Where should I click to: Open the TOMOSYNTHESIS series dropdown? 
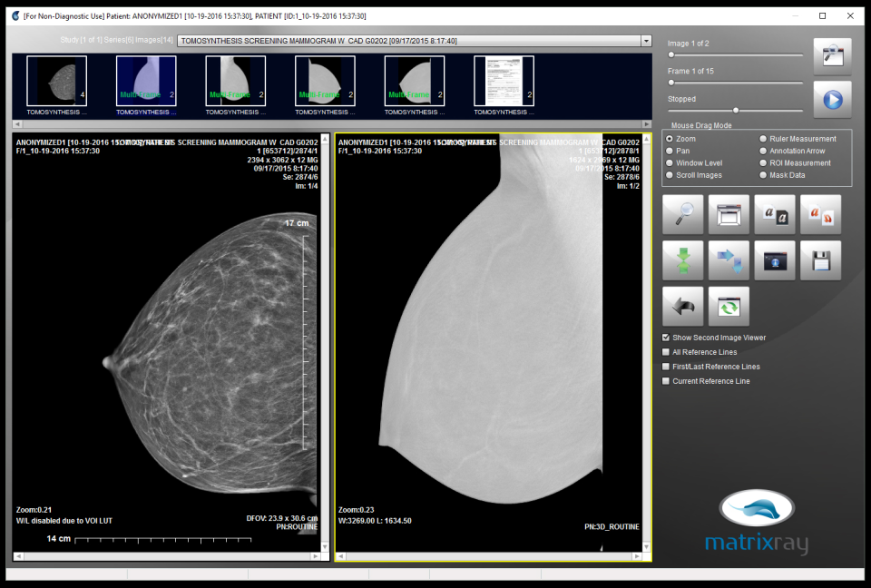tap(646, 40)
